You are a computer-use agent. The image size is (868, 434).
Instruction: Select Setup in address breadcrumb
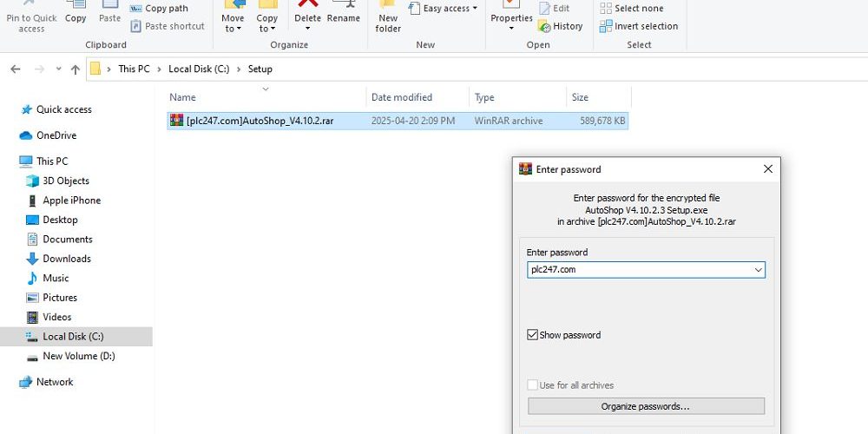(260, 69)
